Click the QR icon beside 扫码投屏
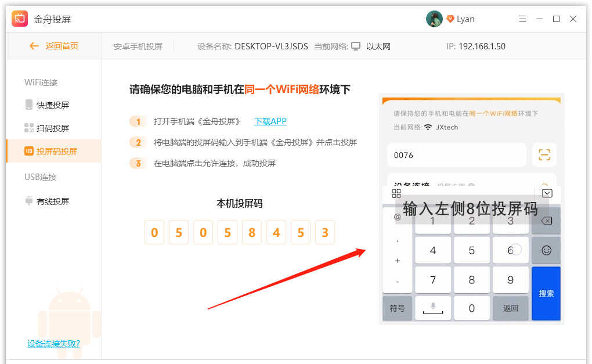This screenshot has width=592, height=364. (29, 128)
